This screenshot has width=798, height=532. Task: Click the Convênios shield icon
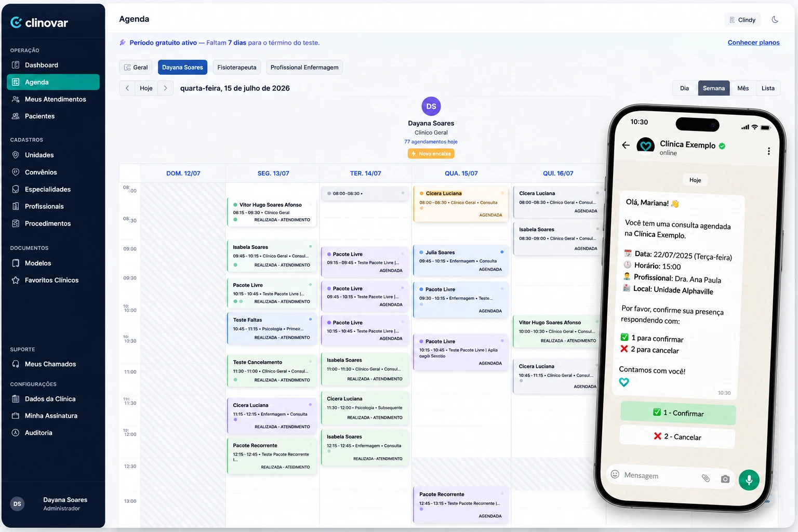tap(16, 172)
